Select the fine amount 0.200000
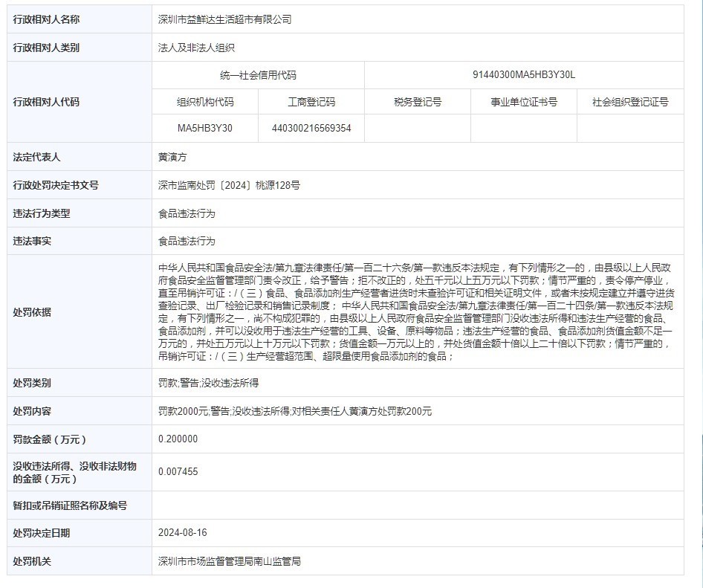Screen dimensions: 703x588 (178, 439)
